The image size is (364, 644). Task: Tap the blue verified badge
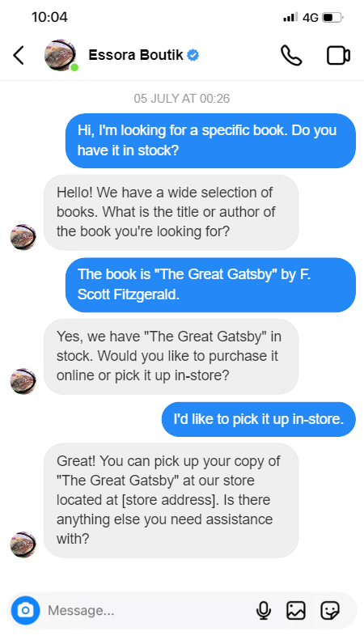pyautogui.click(x=193, y=55)
